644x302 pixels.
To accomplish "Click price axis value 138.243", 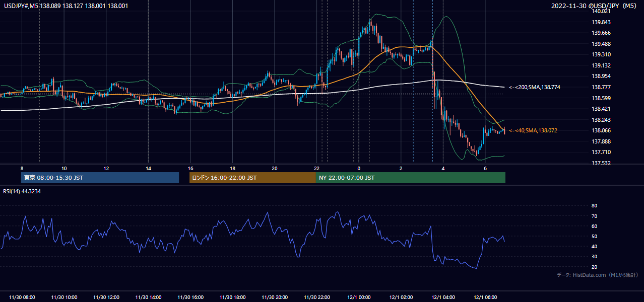I will click(601, 120).
